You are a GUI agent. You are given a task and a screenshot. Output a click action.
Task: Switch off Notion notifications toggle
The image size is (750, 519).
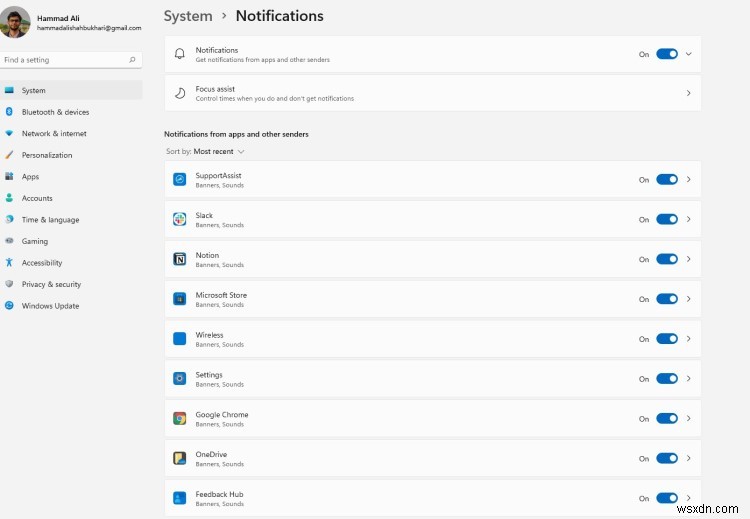pos(667,259)
